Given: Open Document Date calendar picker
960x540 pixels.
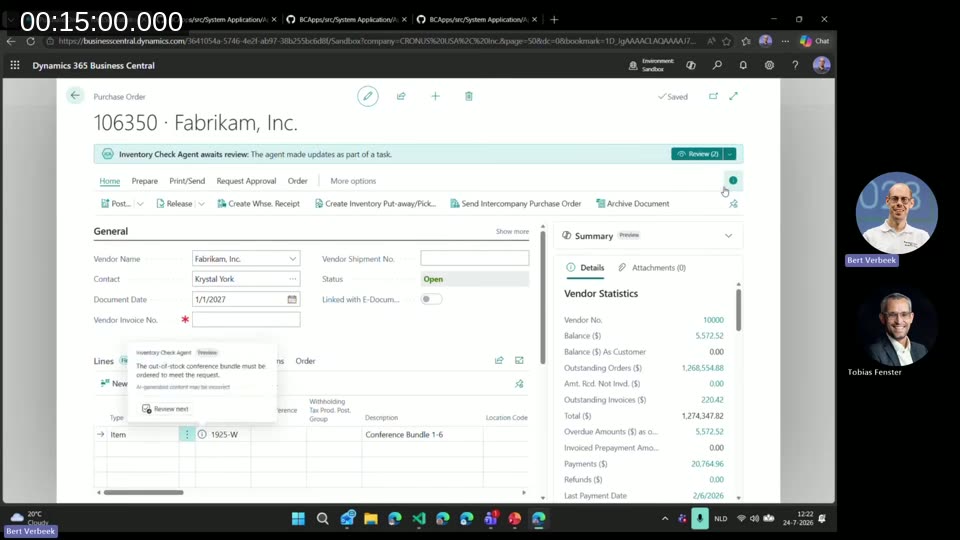Looking at the screenshot, I should coord(292,299).
